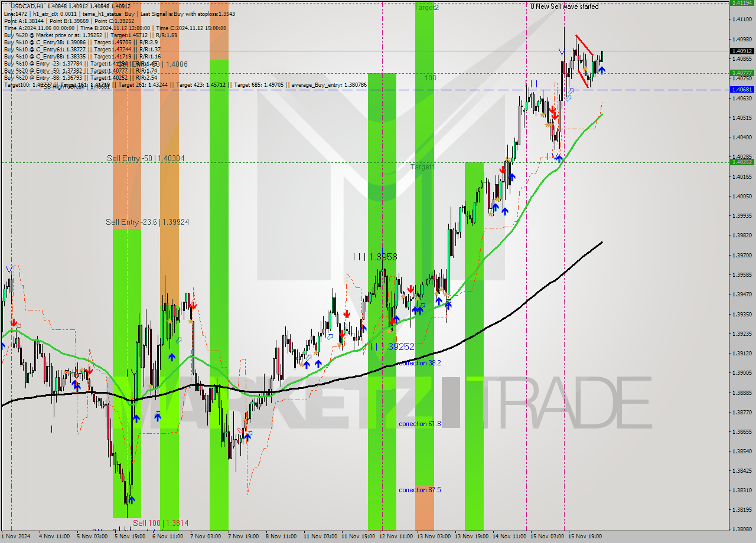756x543 pixels.
Task: Click the 1.38310 price axis value
Action: pos(742,490)
